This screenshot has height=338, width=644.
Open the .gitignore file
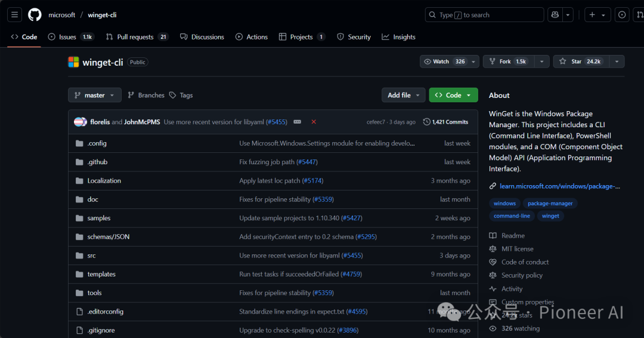click(101, 330)
